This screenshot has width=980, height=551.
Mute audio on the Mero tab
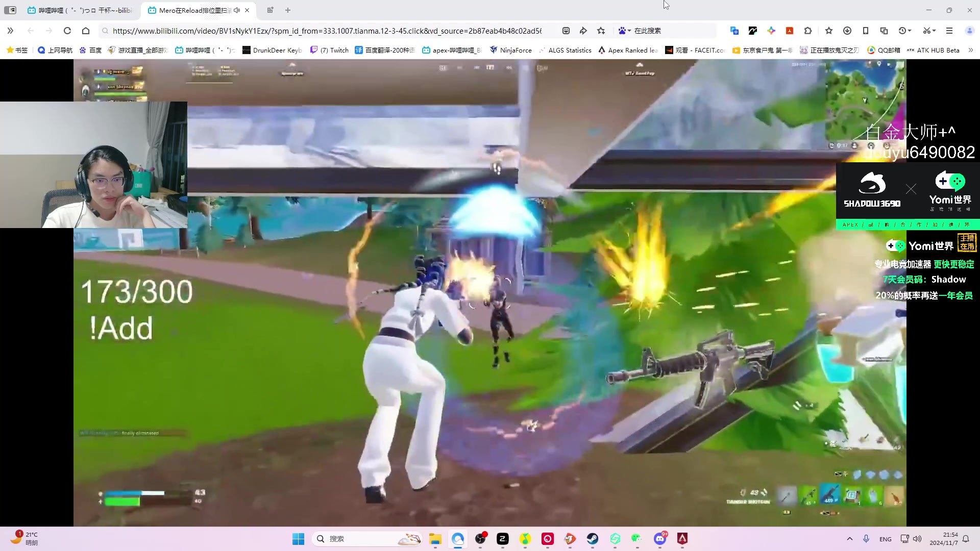click(x=237, y=10)
